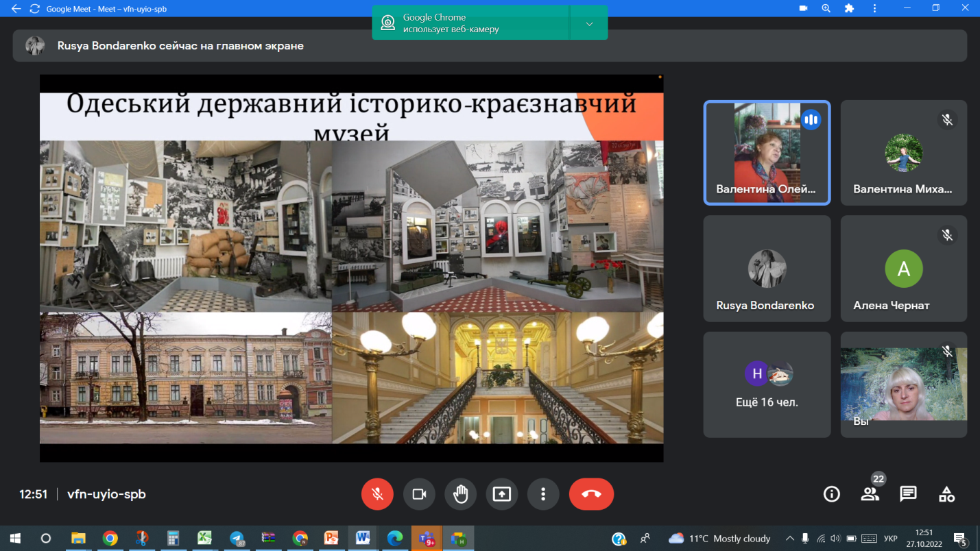Screen dimensions: 980x551
Task: Click the zoom magnifier icon in title bar
Action: 826,9
